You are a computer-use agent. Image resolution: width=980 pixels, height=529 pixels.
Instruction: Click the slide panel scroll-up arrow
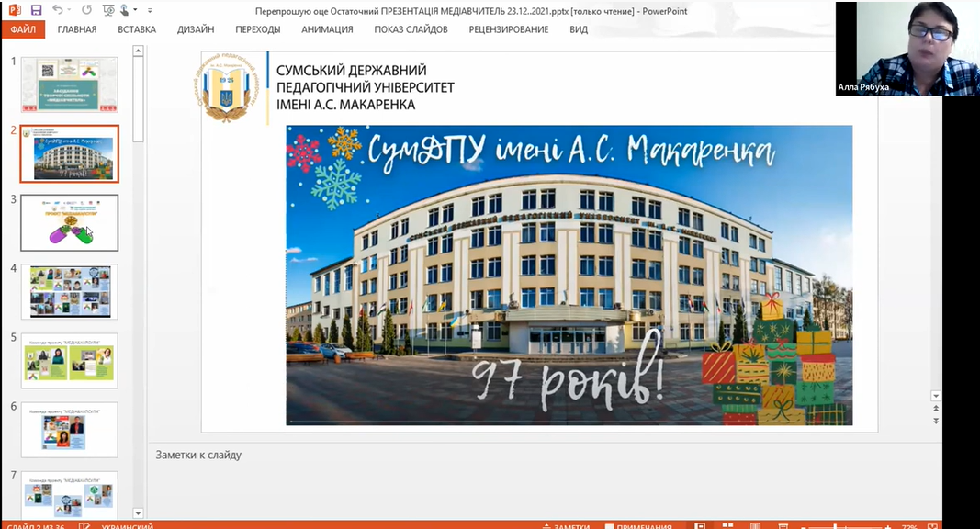point(138,51)
